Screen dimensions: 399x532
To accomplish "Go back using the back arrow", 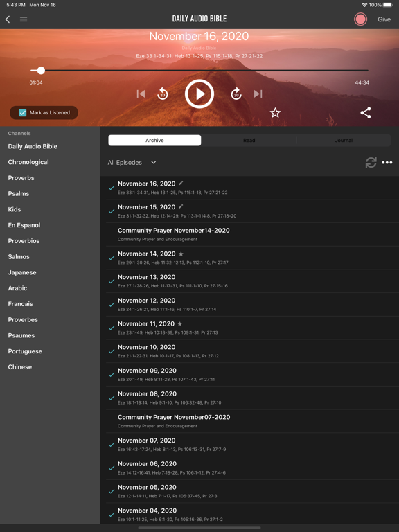I will 8,19.
